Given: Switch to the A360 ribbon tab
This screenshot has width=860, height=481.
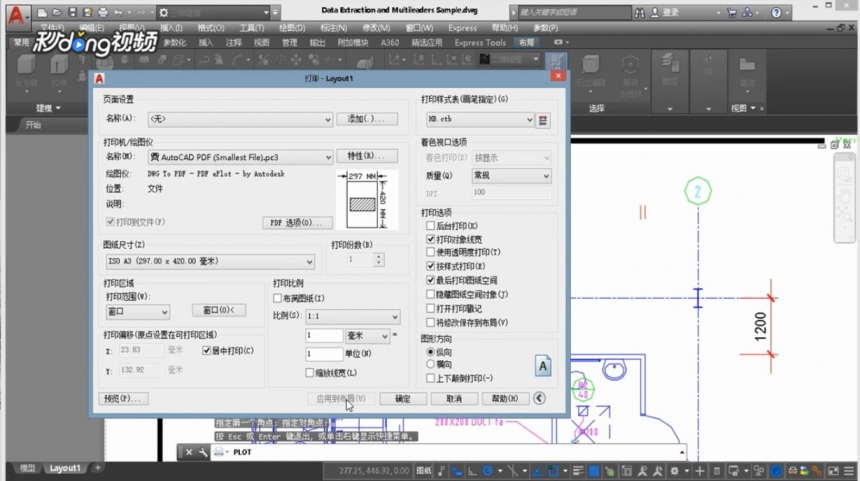Looking at the screenshot, I should click(x=390, y=42).
